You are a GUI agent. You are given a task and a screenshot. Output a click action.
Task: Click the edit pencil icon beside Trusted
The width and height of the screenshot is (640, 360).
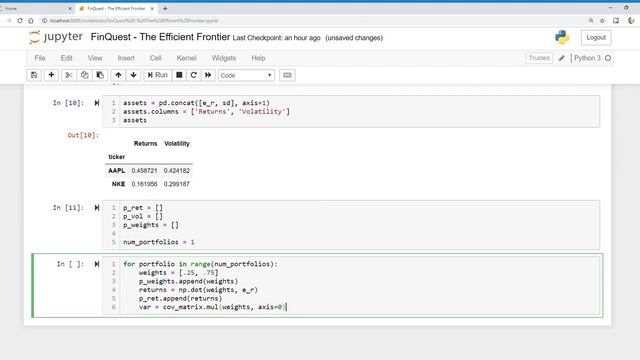coord(562,58)
